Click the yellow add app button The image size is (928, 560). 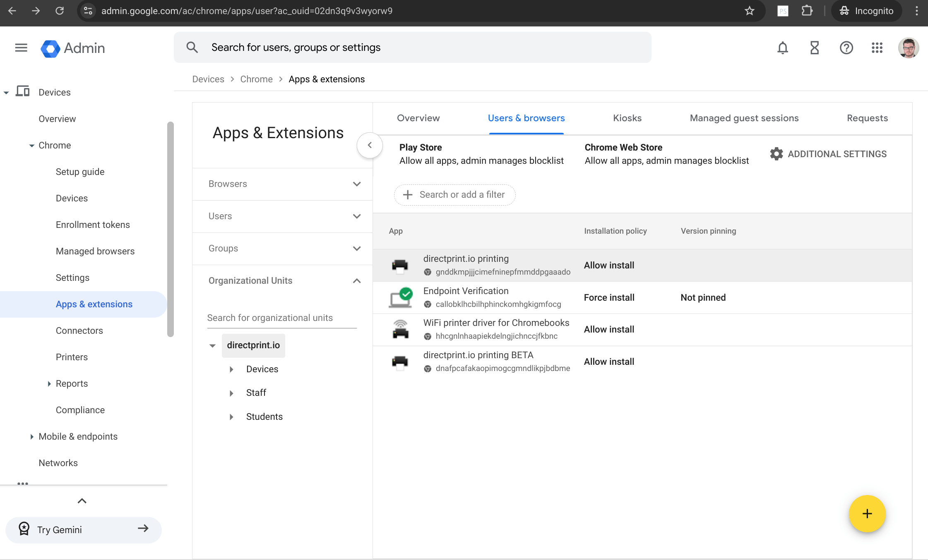click(868, 514)
